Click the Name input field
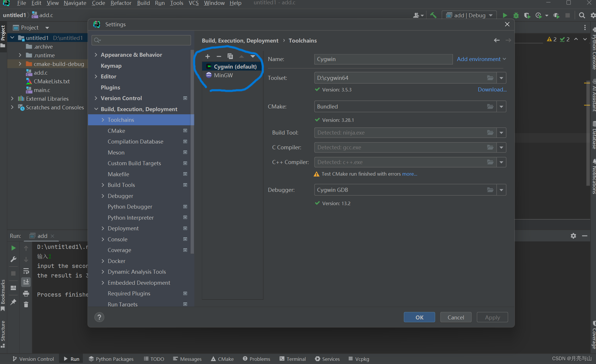 383,59
